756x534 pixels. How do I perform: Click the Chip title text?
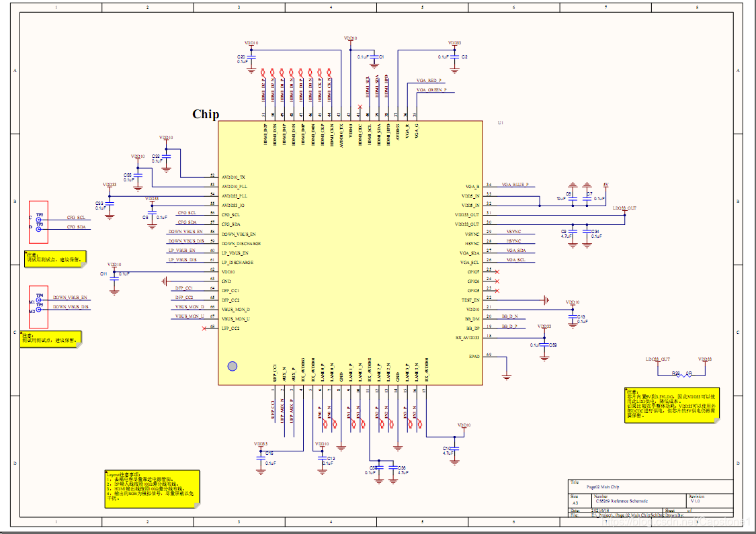[206, 114]
